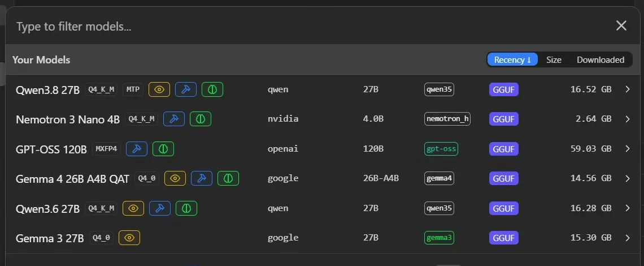Click the nemotron_h architecture tag

coord(447,119)
